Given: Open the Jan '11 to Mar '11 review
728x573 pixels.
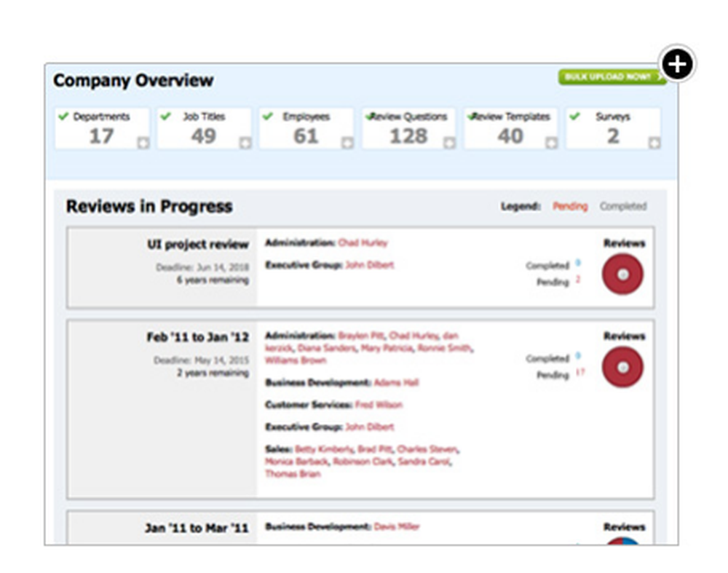Looking at the screenshot, I should pyautogui.click(x=197, y=528).
